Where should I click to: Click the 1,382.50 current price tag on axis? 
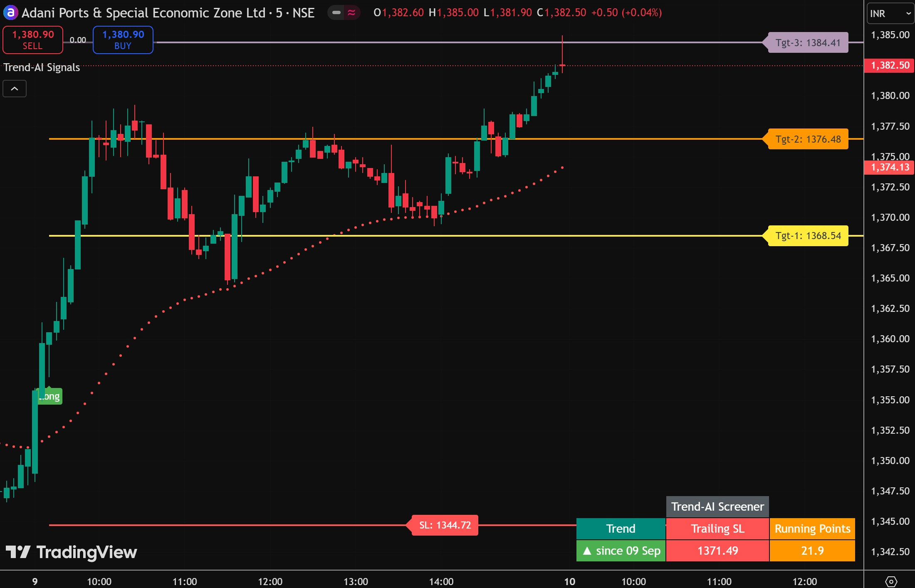tap(890, 65)
